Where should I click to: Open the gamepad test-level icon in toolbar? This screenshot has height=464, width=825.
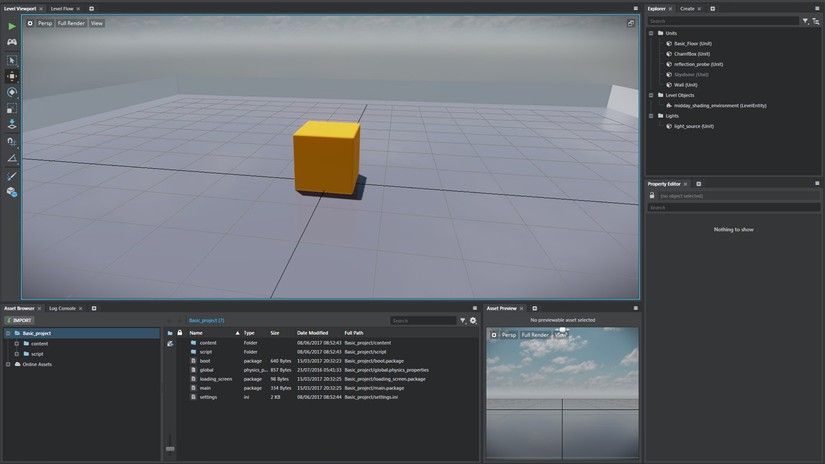[12, 42]
